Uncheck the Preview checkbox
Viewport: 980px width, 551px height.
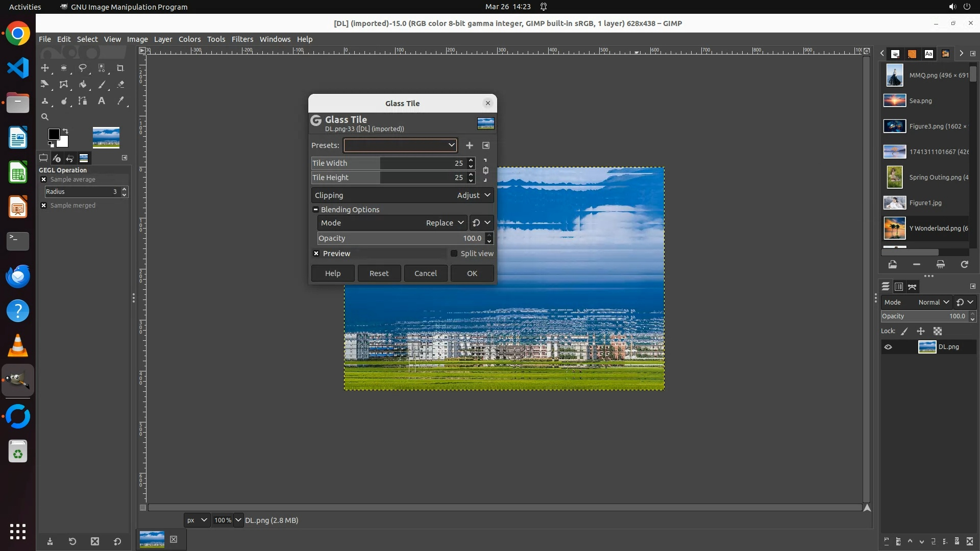pos(316,254)
